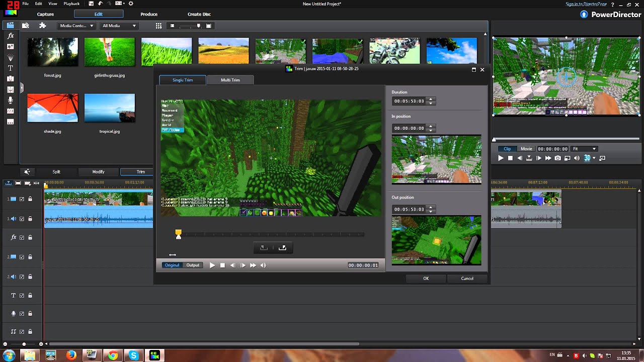Click the preferences gear icon in top bar
The width and height of the screenshot is (644, 362).
[x=131, y=4]
